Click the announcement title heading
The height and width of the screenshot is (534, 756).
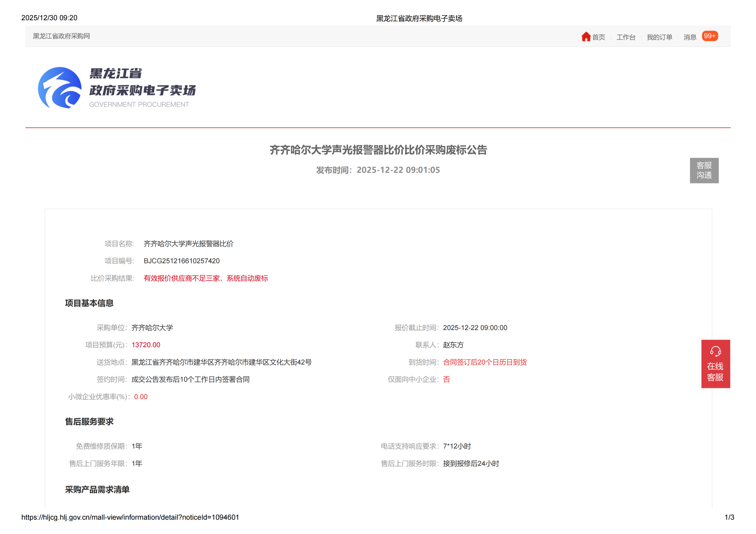tap(378, 150)
